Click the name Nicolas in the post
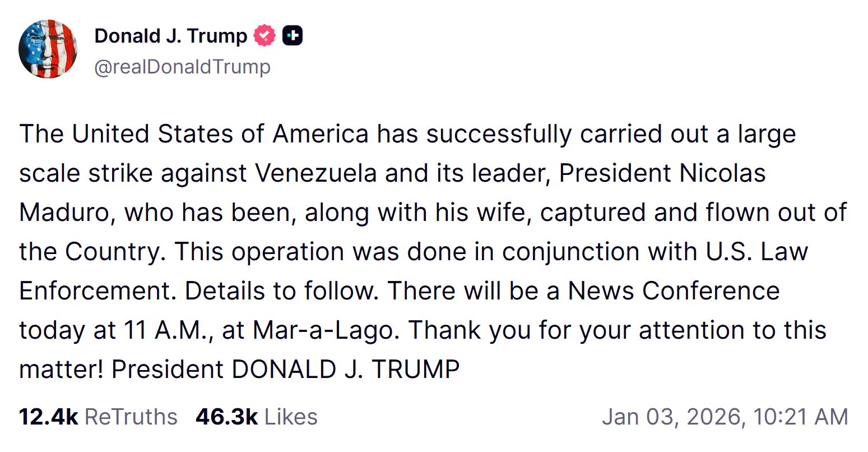 pos(722,173)
